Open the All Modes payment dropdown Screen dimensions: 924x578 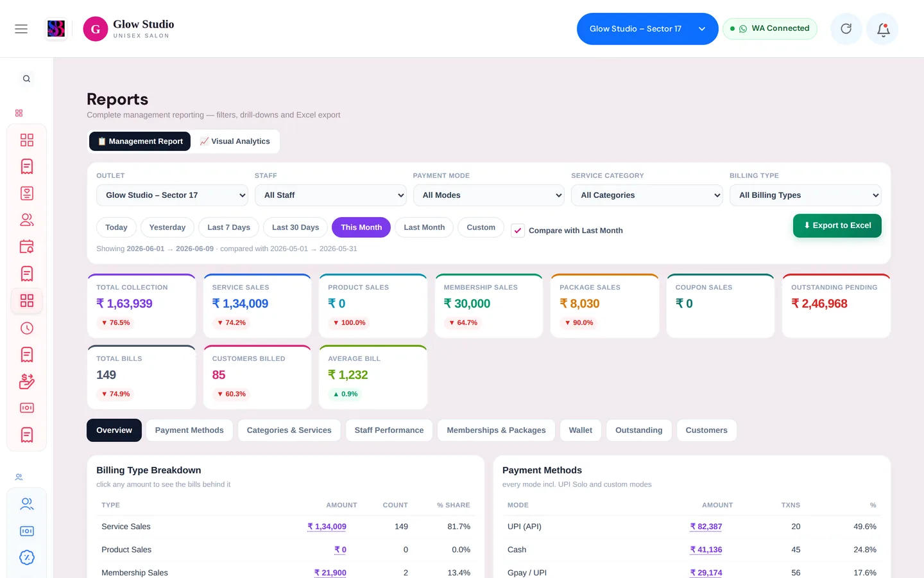pos(489,195)
